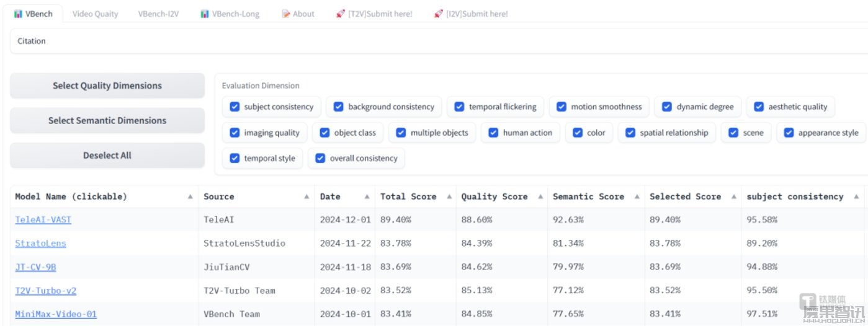Click the Evaluation Dimension label
This screenshot has height=326, width=868.
coord(261,86)
